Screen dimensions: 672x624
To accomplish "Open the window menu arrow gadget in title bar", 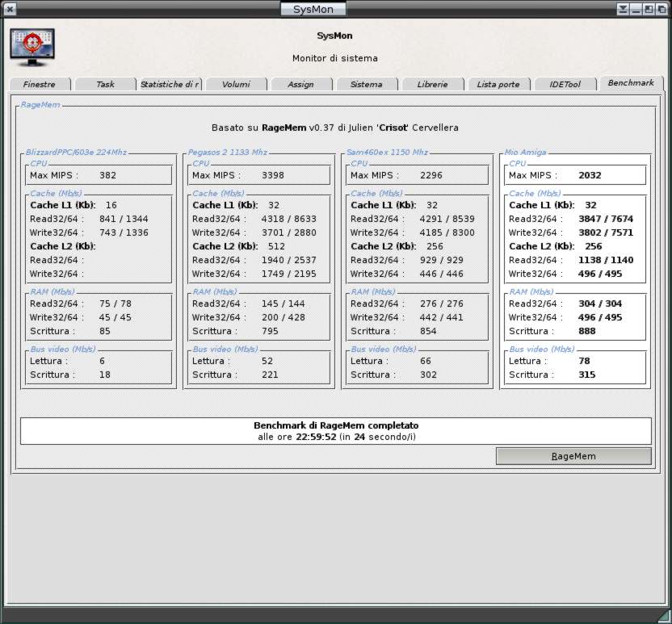I will coord(624,9).
